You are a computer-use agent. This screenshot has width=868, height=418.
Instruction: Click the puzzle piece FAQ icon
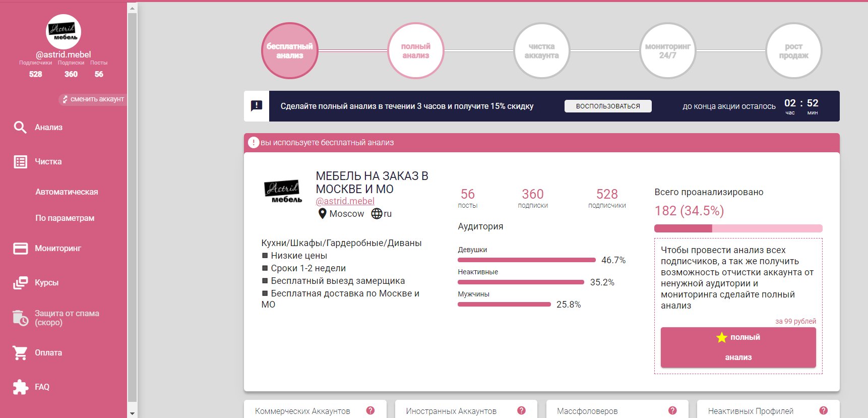tap(20, 387)
